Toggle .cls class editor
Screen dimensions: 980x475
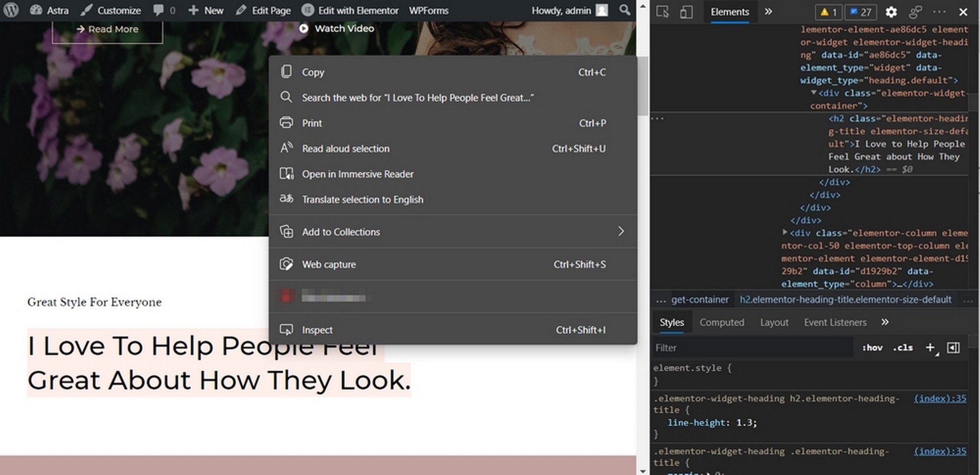coord(903,347)
